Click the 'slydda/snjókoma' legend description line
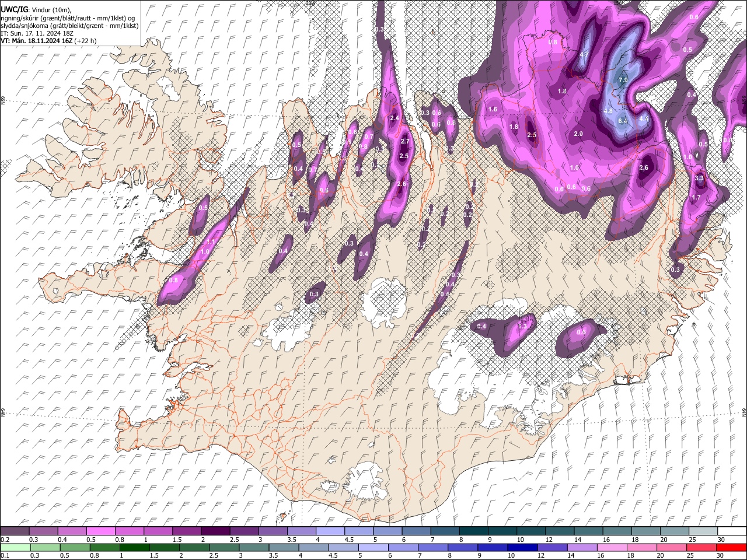 (x=69, y=26)
